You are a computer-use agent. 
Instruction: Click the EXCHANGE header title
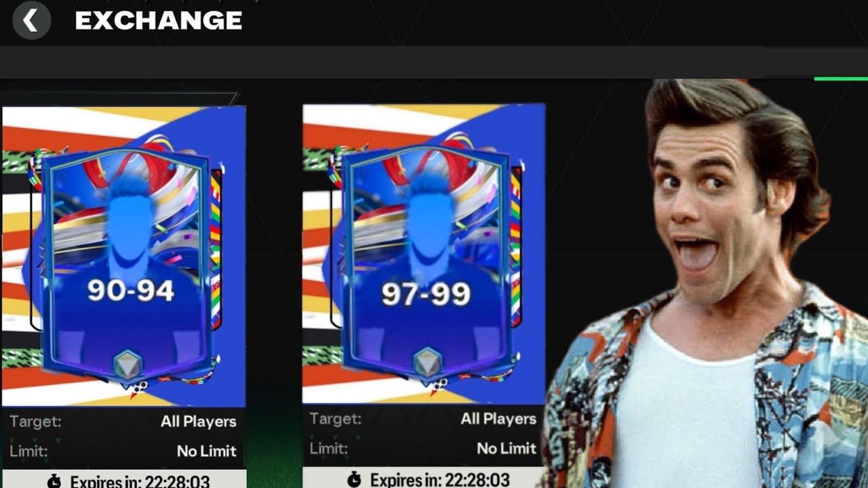[159, 21]
